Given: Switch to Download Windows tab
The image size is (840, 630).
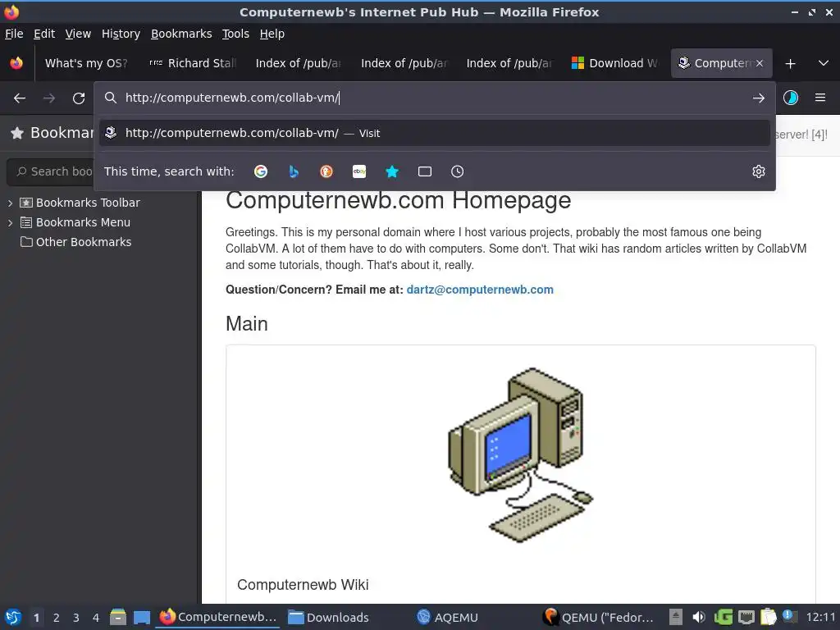Looking at the screenshot, I should [x=614, y=63].
